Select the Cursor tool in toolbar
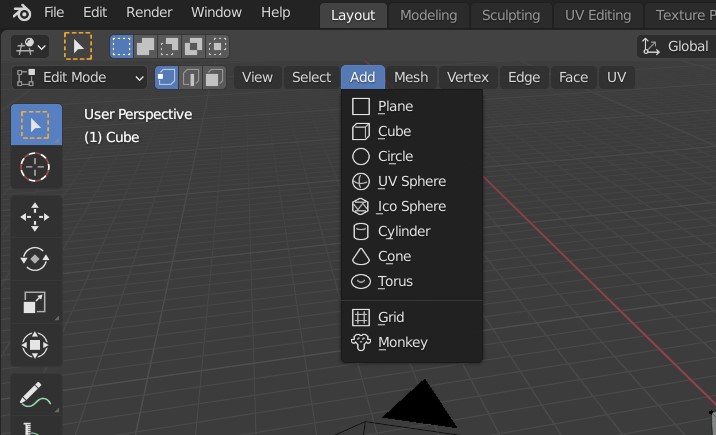 click(x=35, y=166)
